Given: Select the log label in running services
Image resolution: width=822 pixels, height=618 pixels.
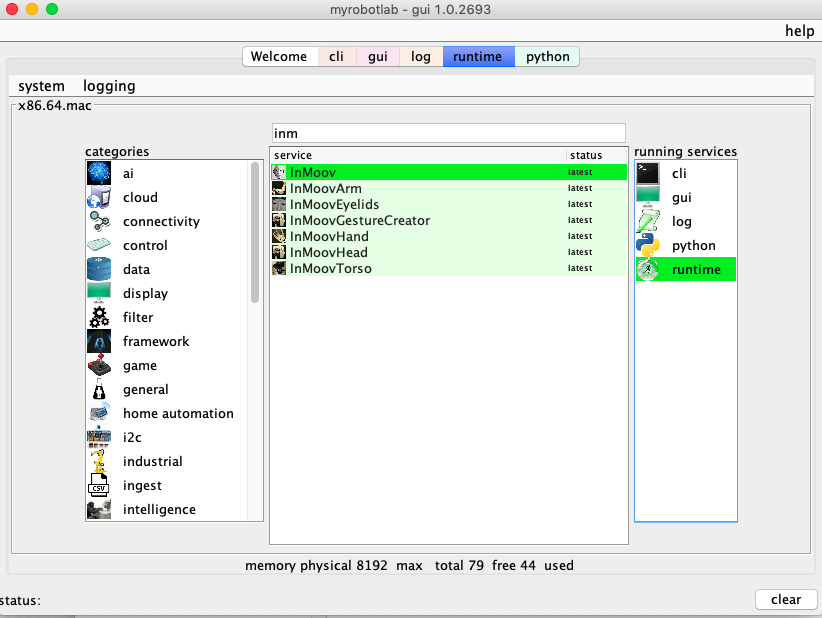Looking at the screenshot, I should click(682, 222).
